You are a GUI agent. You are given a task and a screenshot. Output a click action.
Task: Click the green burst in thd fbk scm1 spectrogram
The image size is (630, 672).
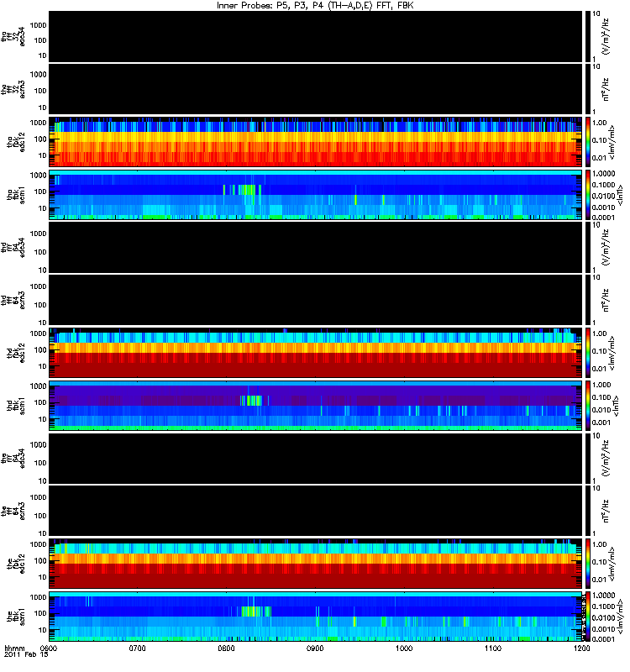pyautogui.click(x=253, y=401)
